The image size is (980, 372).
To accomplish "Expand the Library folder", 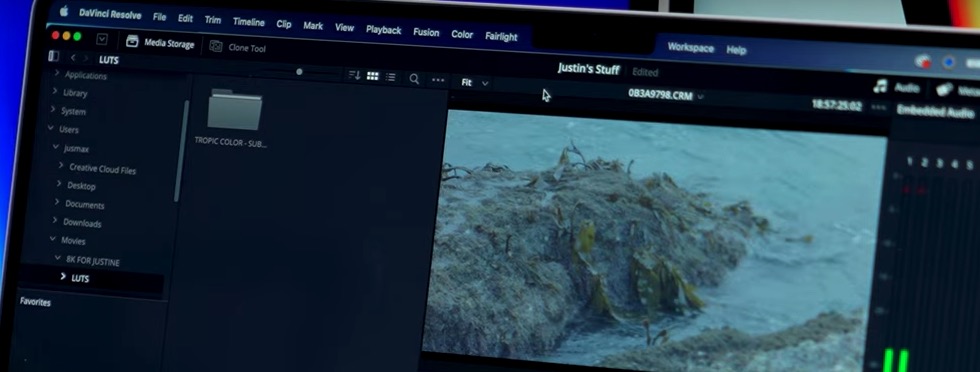I will pos(55,92).
